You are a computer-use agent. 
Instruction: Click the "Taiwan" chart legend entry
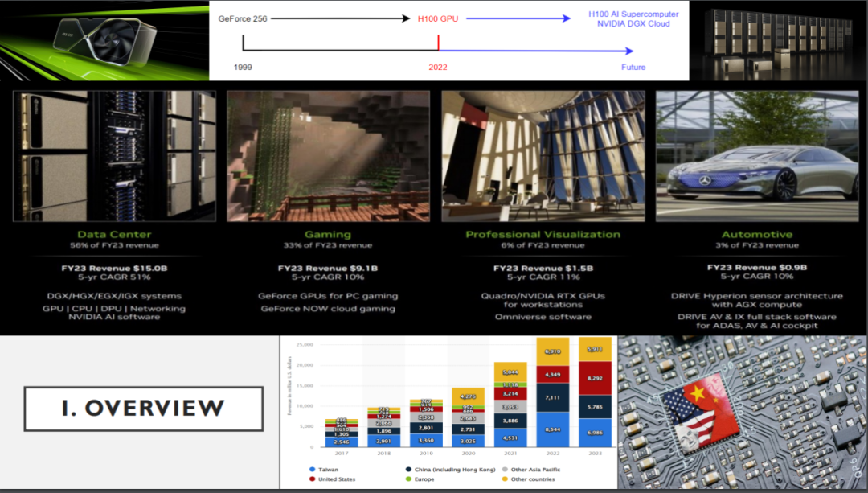(x=325, y=470)
